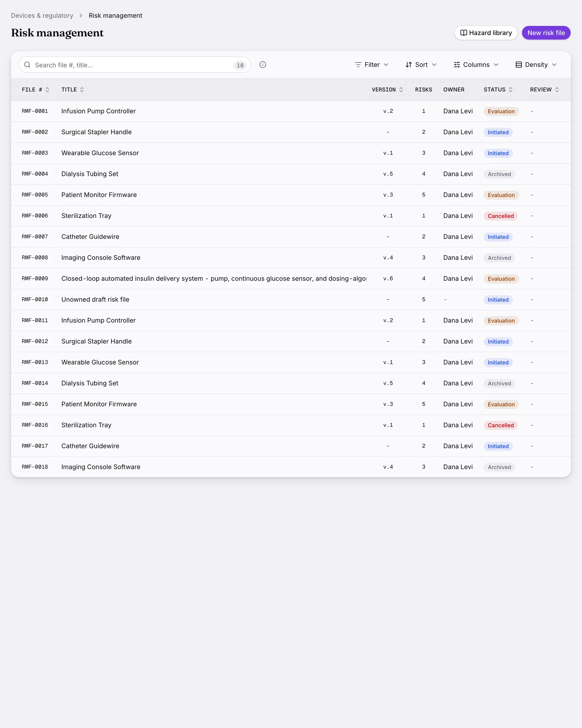Click the sort arrows on Title column
The width and height of the screenshot is (582, 728).
click(x=82, y=89)
